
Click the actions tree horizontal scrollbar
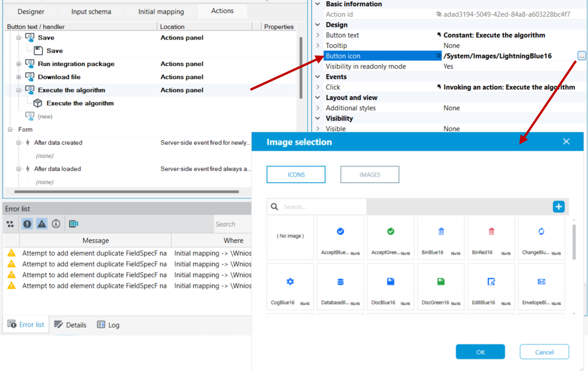(126, 192)
